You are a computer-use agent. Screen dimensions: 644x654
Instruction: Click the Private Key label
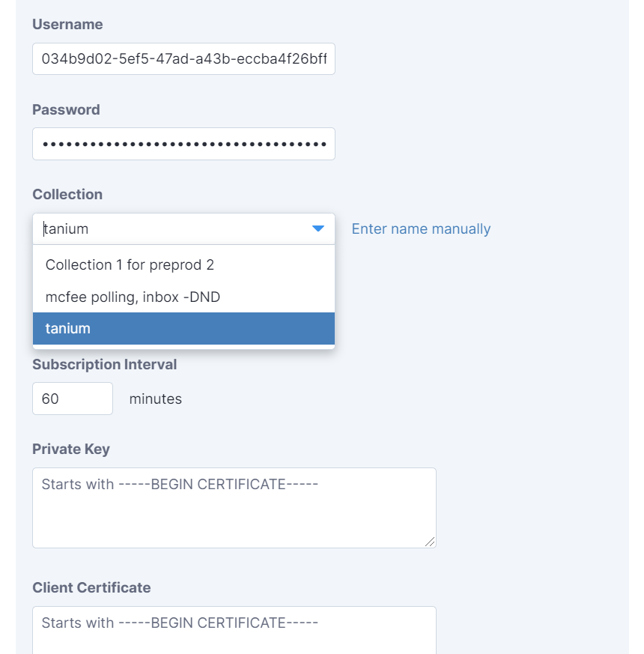(x=71, y=449)
